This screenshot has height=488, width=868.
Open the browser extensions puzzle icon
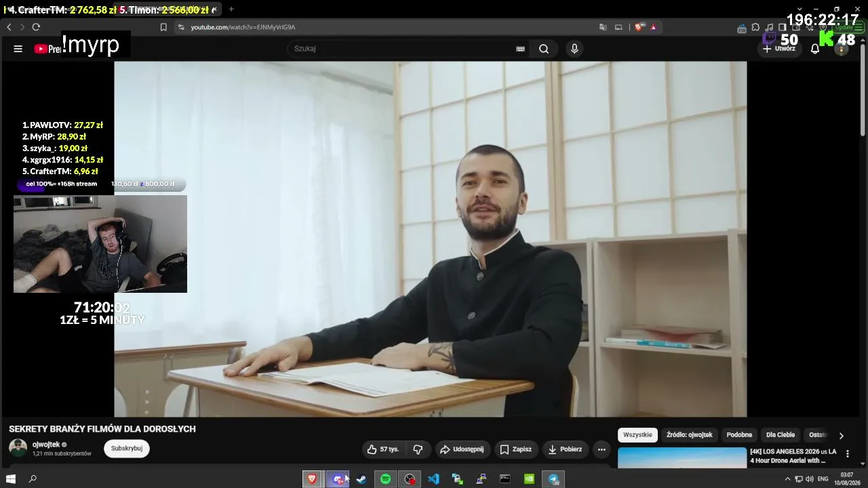pyautogui.click(x=755, y=28)
